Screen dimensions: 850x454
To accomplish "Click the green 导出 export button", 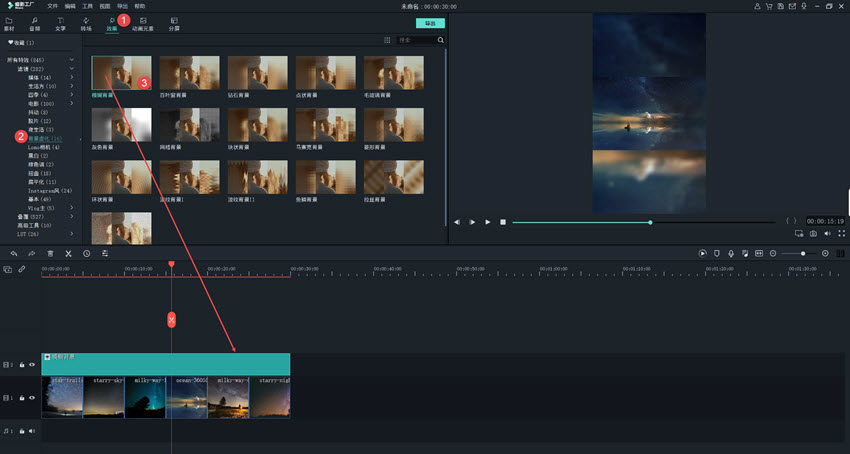I will tap(430, 23).
